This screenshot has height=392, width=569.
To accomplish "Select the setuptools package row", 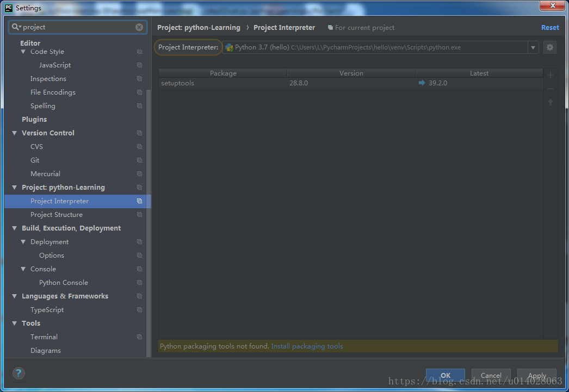I will (x=351, y=83).
